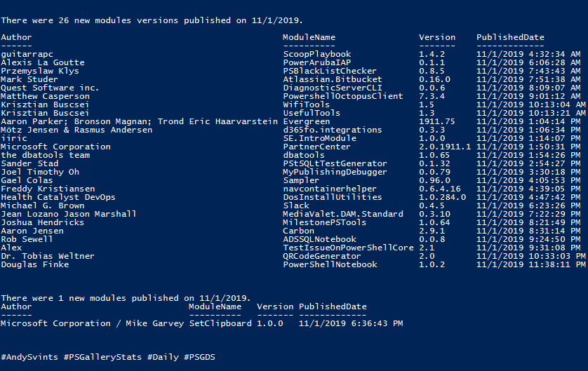Click the ScoopPlaybook module name
Screen dimensions: 588x371
tap(317, 54)
